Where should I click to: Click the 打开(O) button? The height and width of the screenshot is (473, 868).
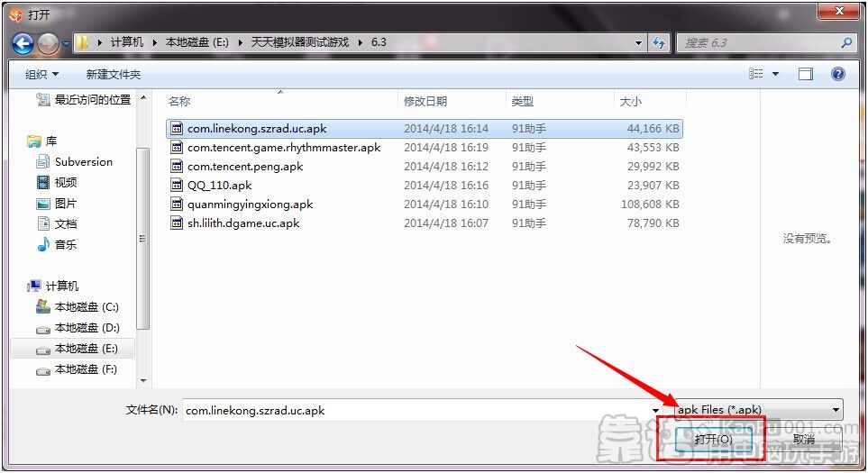713,440
